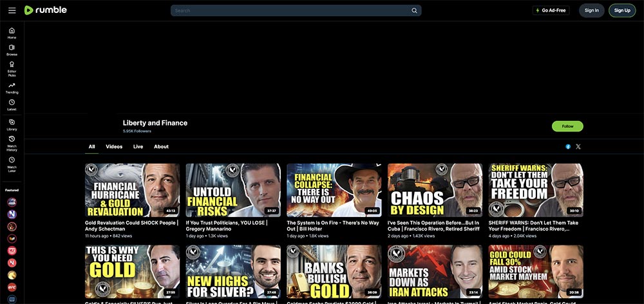The width and height of the screenshot is (644, 304).
Task: Open the third featured channel avatar
Action: pyautogui.click(x=12, y=226)
